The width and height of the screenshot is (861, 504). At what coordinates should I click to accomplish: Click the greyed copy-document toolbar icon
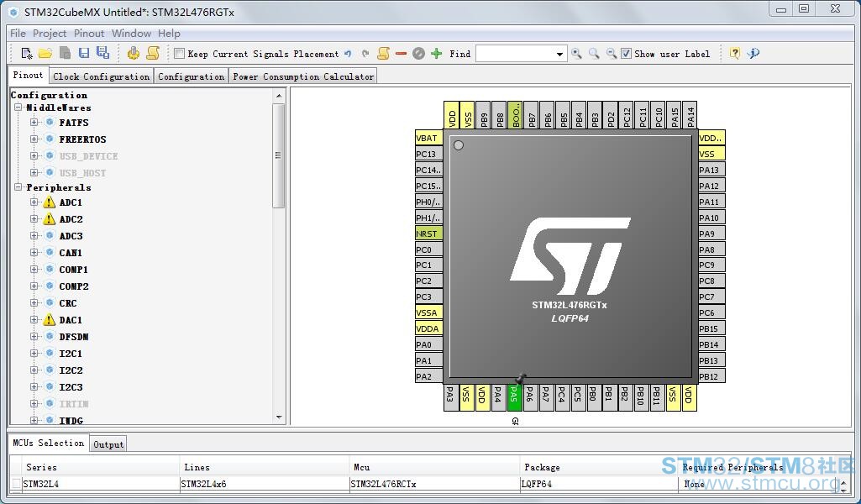coord(65,53)
